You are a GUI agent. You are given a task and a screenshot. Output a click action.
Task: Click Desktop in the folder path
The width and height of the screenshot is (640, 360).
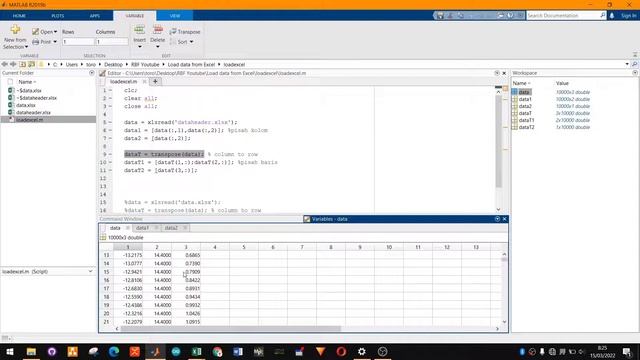point(113,64)
